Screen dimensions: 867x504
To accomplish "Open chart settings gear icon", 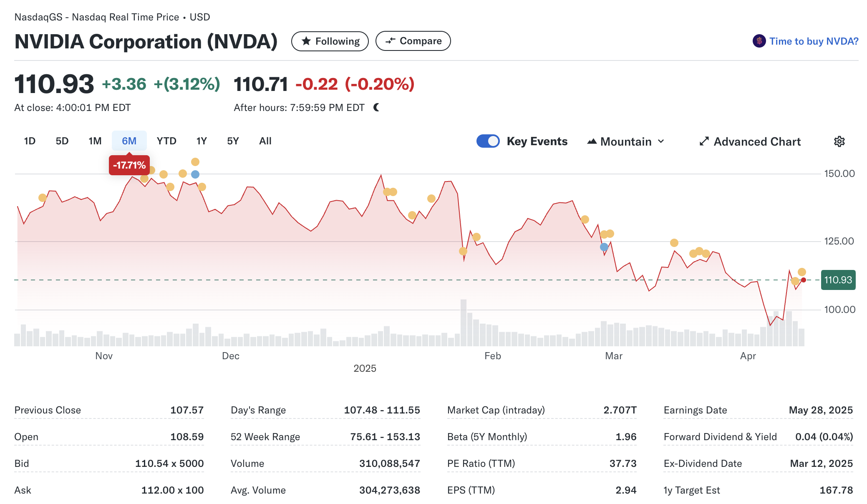I will point(839,141).
